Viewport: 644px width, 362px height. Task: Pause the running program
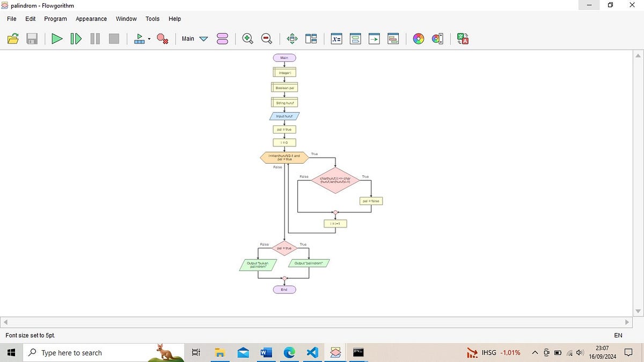pyautogui.click(x=95, y=39)
